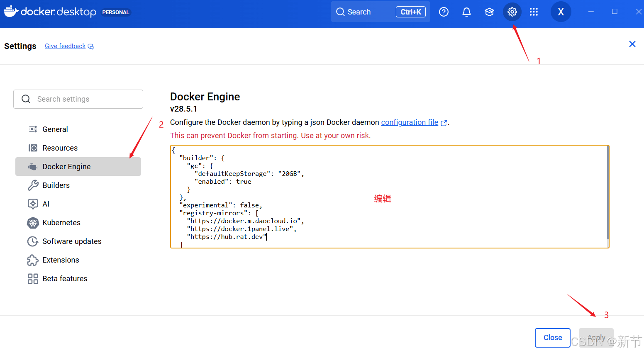This screenshot has width=644, height=353.
Task: Switch to the Kubernetes settings section
Action: pyautogui.click(x=78, y=223)
